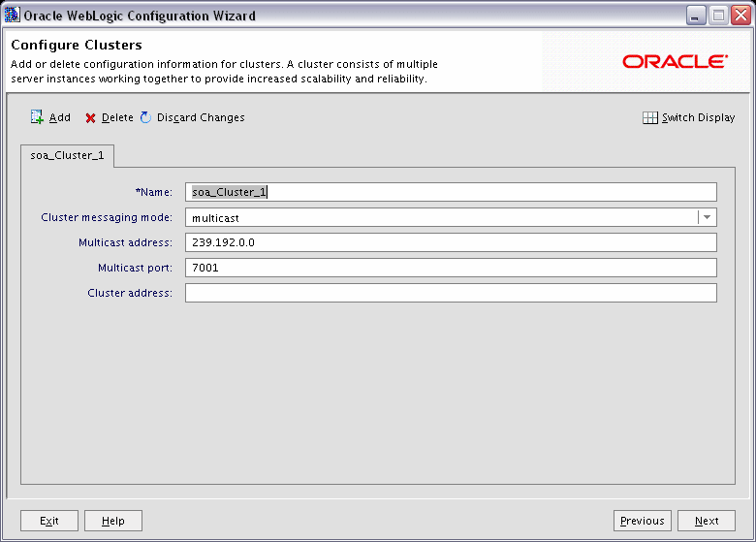The width and height of the screenshot is (756, 542).
Task: Click the Delete label text
Action: [117, 117]
